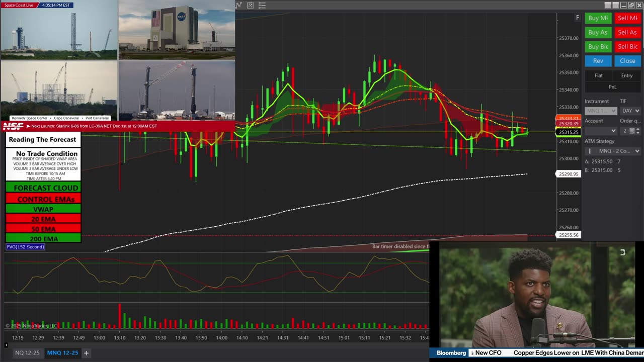This screenshot has width=644, height=362.
Task: Click the 25315.25 current price marker
Action: [x=569, y=132]
